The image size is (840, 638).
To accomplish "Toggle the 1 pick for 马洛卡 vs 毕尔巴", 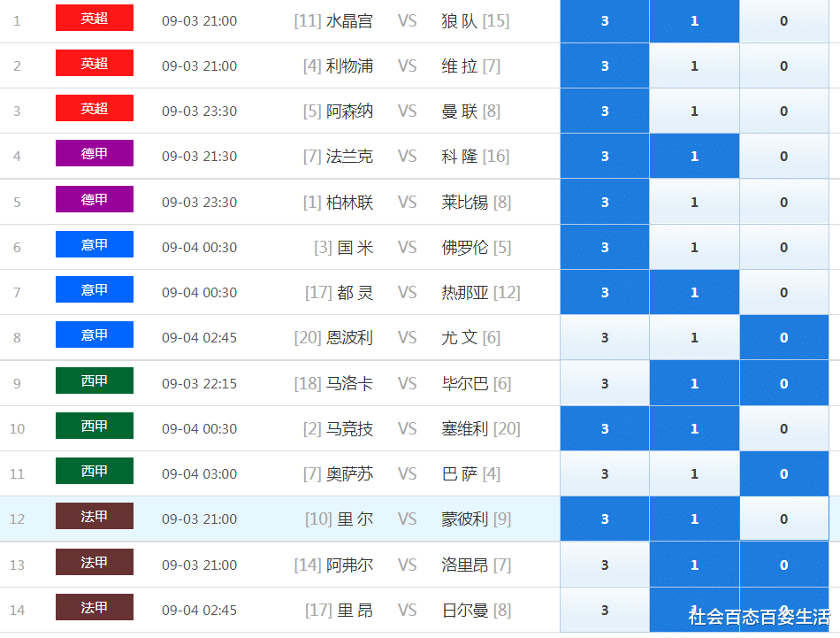I will (694, 383).
